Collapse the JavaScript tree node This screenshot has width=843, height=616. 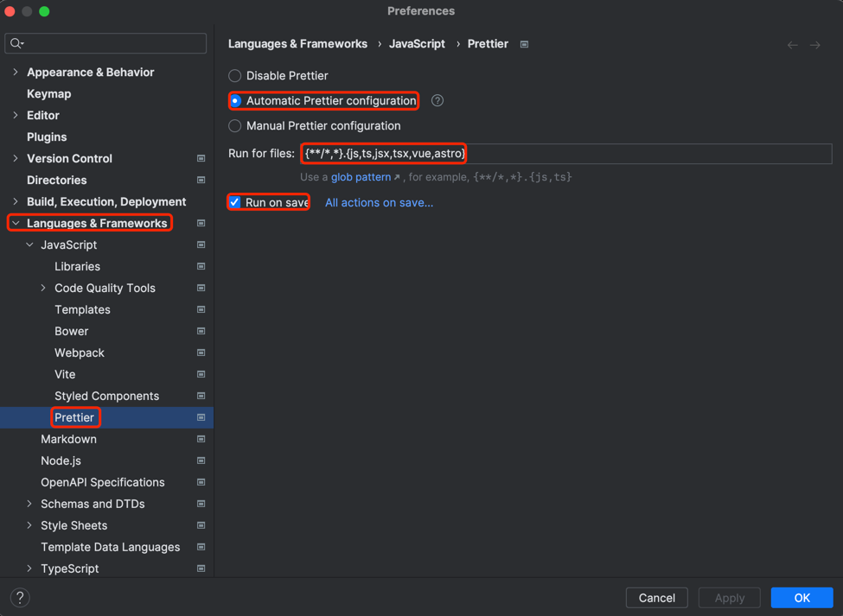[29, 244]
